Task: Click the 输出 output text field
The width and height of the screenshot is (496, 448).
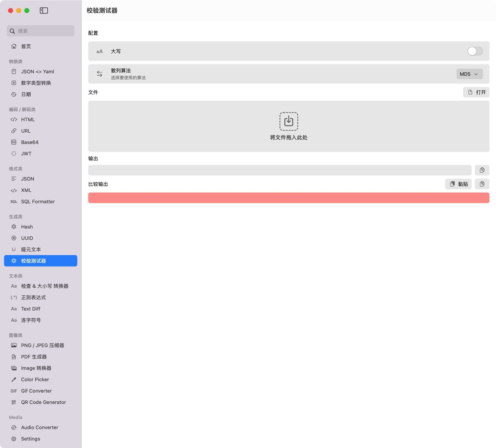Action: (x=280, y=170)
